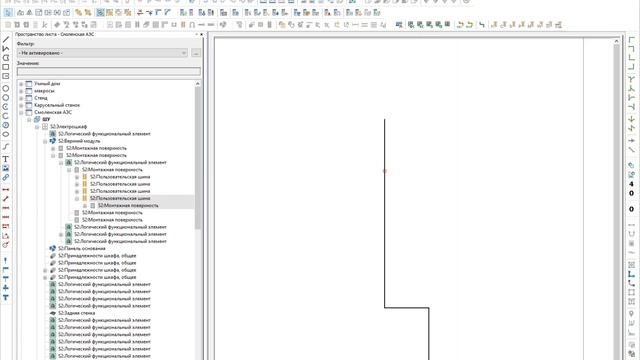This screenshot has height=360, width=640.
Task: Select the S2:Электрошкаф tree row
Action: coord(68,127)
